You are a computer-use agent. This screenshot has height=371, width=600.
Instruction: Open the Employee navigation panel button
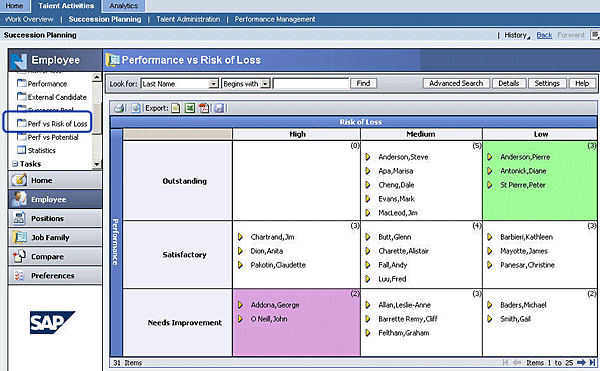tap(55, 199)
